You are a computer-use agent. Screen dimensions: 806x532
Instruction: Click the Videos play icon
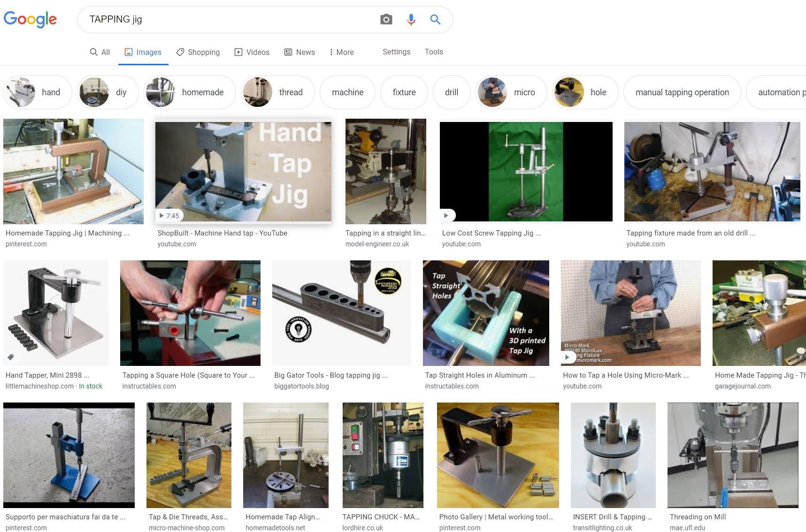point(238,52)
